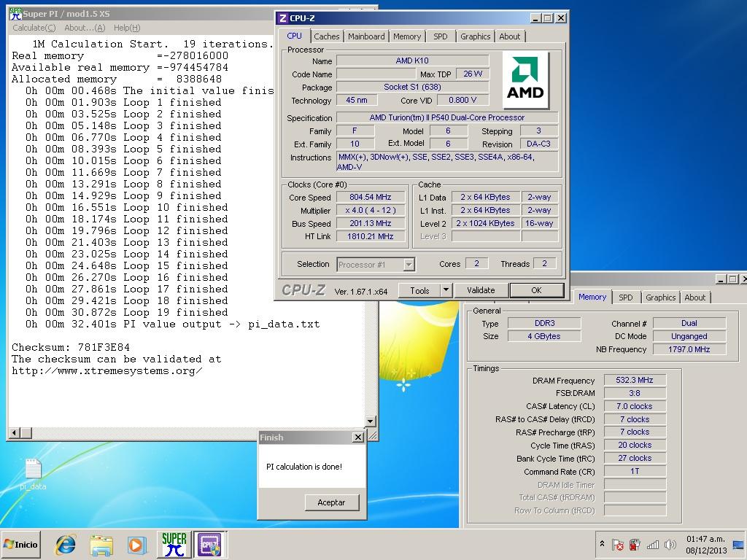
Task: Click OK in CPU-Z window
Action: 536,290
